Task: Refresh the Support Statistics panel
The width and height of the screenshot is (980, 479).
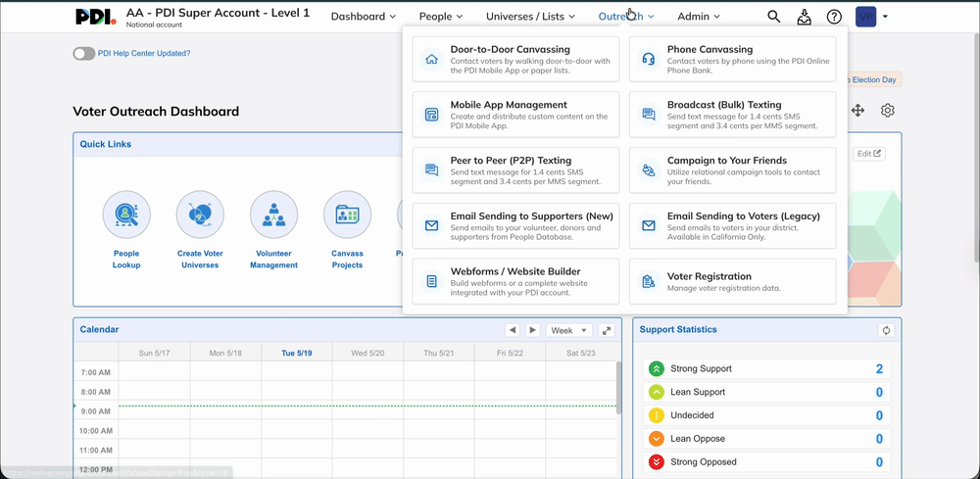Action: 886,330
